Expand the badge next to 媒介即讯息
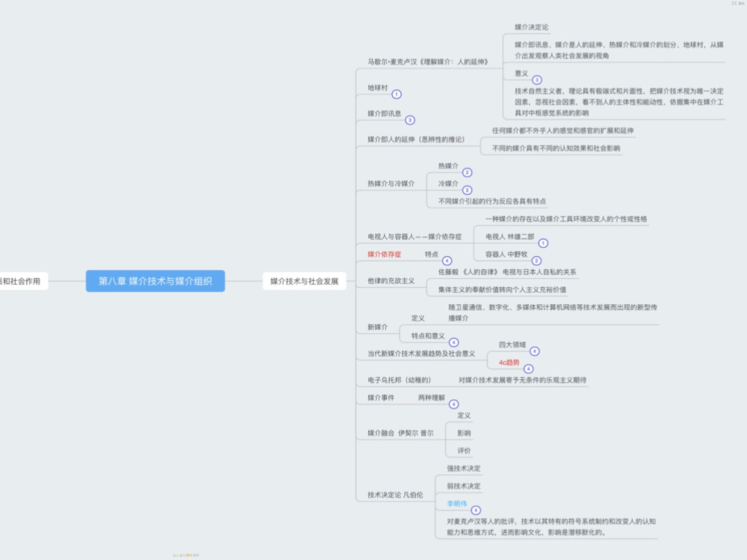This screenshot has height=560, width=747. [410, 120]
